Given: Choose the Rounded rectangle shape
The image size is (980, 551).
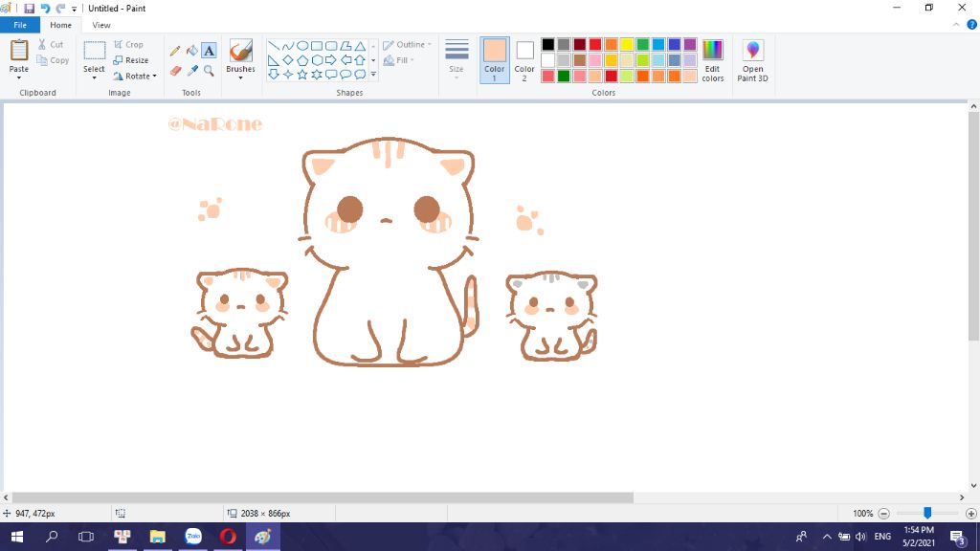Looking at the screenshot, I should (330, 46).
